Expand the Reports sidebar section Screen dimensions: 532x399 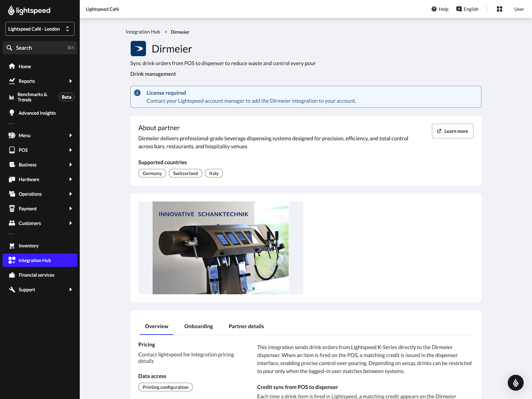coord(71,81)
